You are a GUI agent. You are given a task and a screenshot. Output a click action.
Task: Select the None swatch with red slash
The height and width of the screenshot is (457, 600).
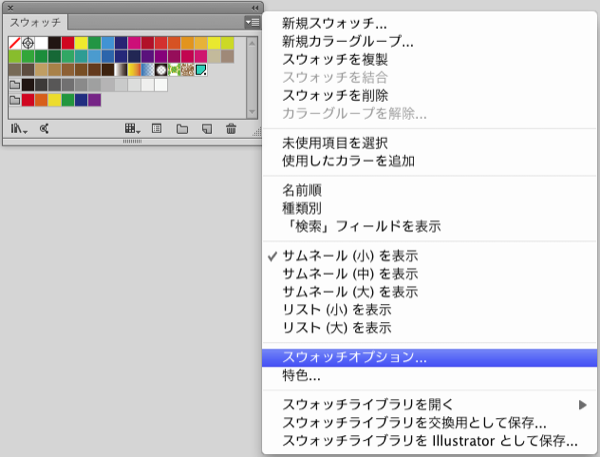pos(14,44)
